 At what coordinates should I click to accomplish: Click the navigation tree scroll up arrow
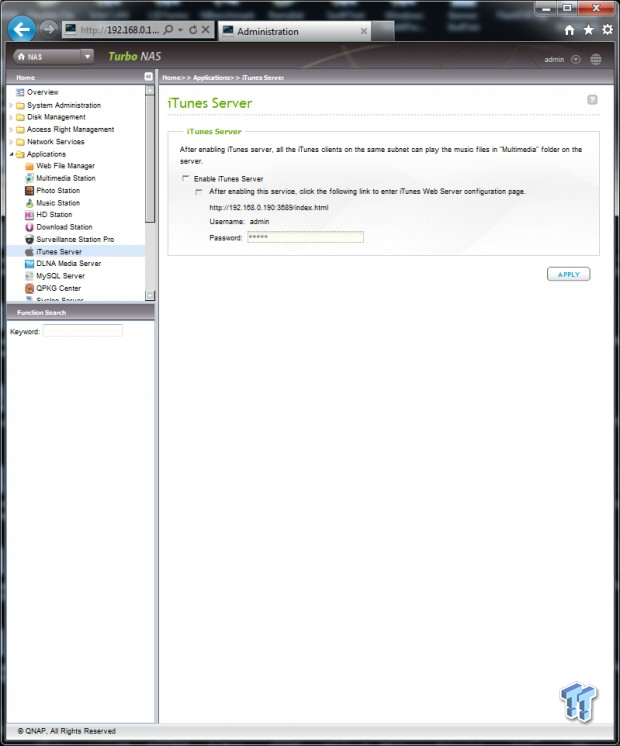[150, 90]
